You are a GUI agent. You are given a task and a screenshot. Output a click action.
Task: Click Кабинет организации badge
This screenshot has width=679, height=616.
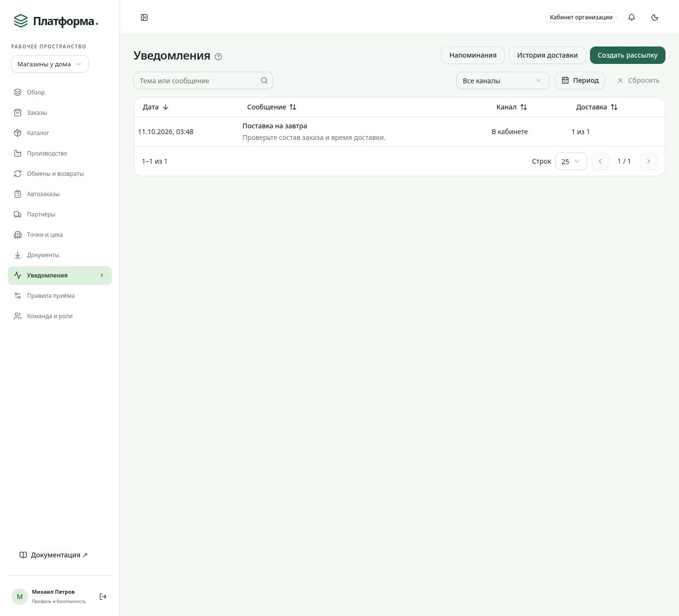(x=581, y=17)
